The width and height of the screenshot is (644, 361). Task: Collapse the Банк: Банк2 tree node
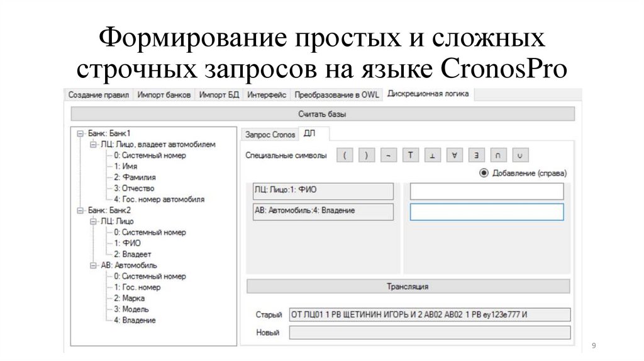coord(80,210)
